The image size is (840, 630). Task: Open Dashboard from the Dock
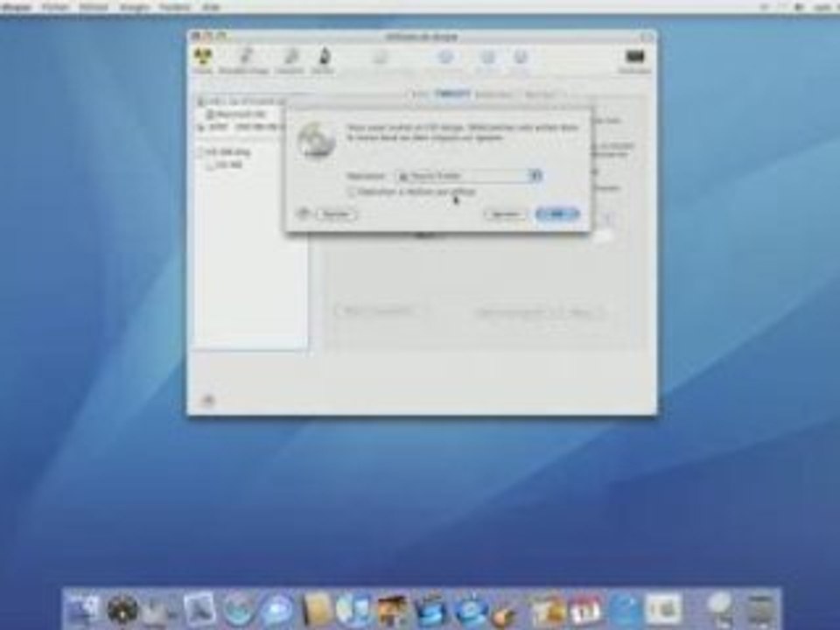click(x=122, y=608)
